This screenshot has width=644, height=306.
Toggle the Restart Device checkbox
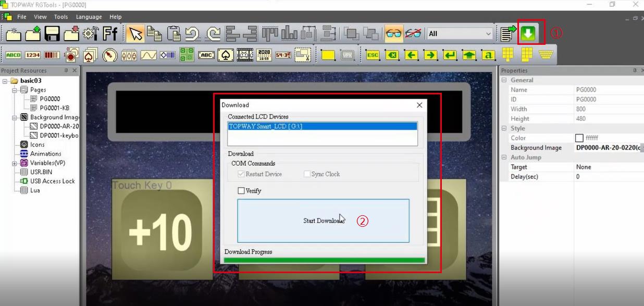tap(241, 174)
